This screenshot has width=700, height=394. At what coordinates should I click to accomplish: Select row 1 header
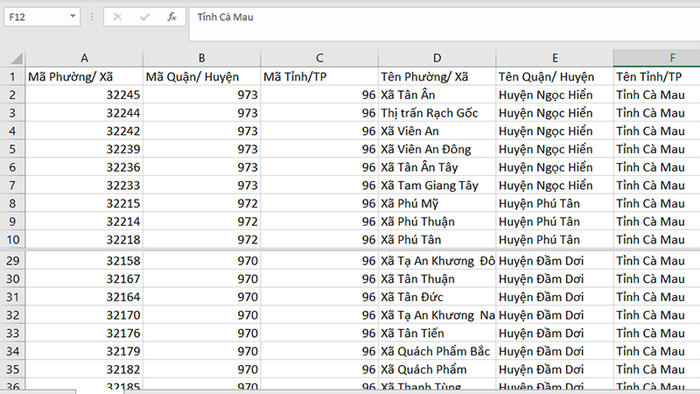(12, 77)
